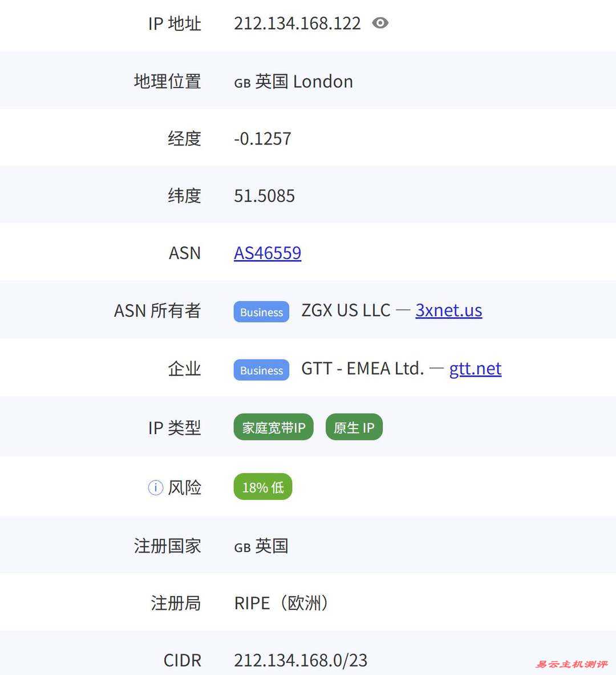Click the 注册国家 label
The height and width of the screenshot is (675, 616).
tap(168, 546)
